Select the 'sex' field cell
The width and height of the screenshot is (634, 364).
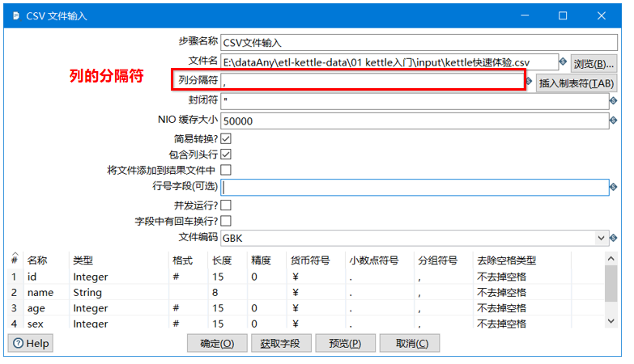pos(46,324)
